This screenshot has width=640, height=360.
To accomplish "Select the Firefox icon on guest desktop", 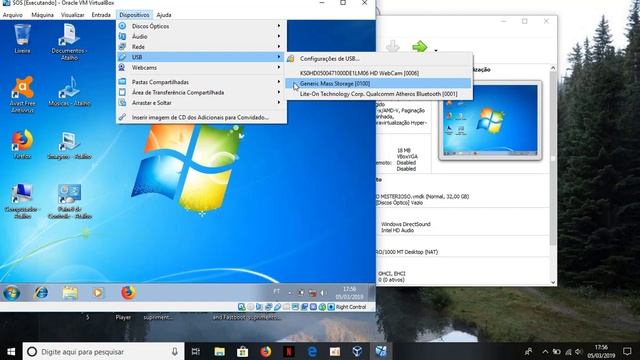I will [x=22, y=144].
